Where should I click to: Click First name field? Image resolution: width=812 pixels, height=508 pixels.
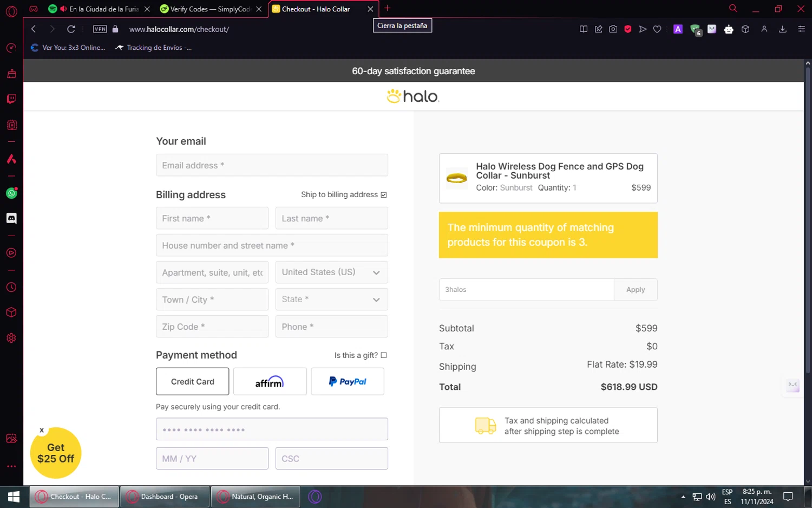coord(212,218)
